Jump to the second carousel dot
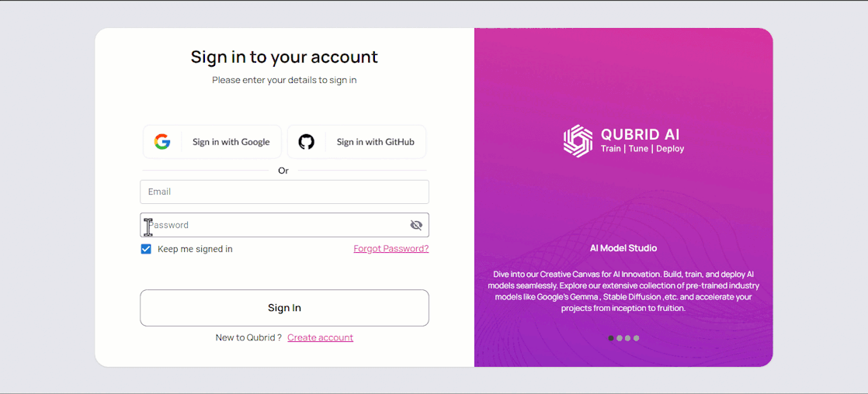 pos(620,338)
